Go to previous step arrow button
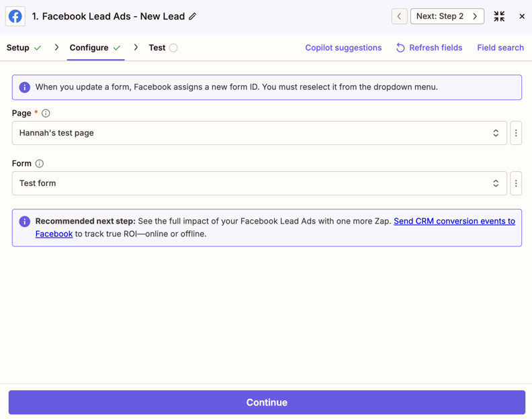Image resolution: width=532 pixels, height=419 pixels. click(400, 16)
